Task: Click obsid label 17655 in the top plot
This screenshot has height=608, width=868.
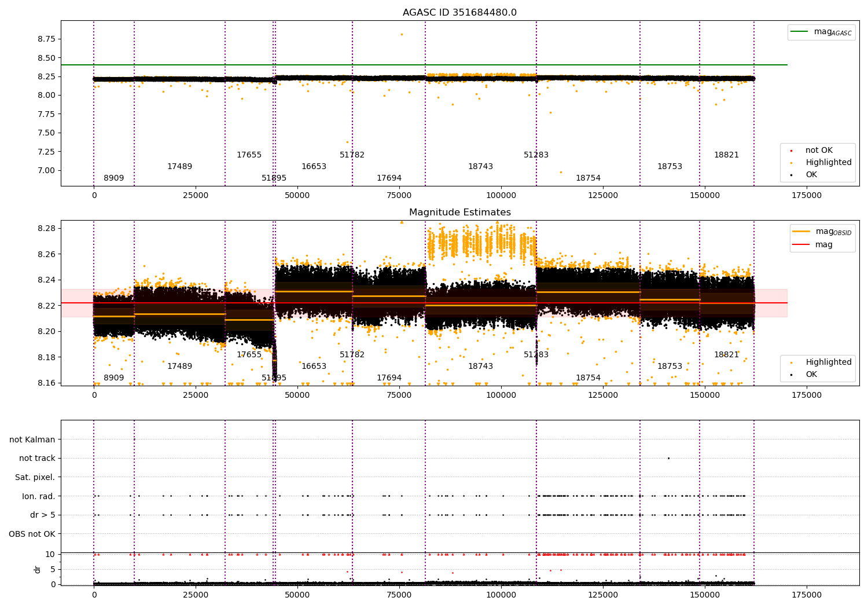Action: tap(249, 155)
